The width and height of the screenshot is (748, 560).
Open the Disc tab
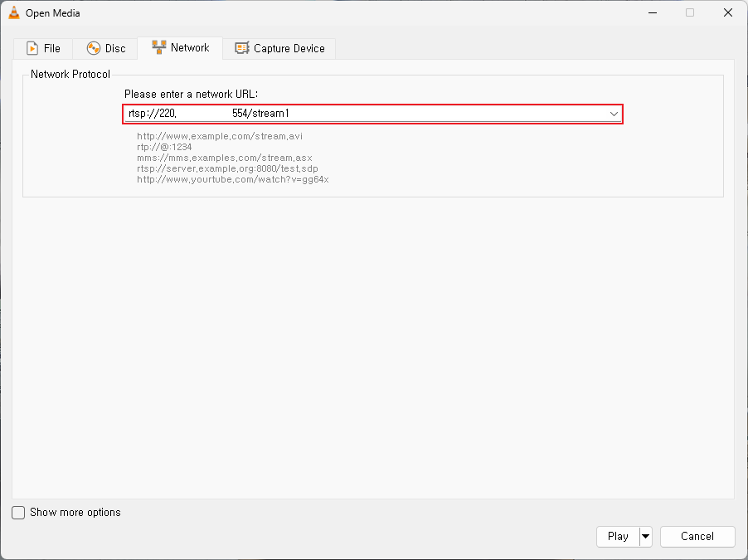[114, 48]
